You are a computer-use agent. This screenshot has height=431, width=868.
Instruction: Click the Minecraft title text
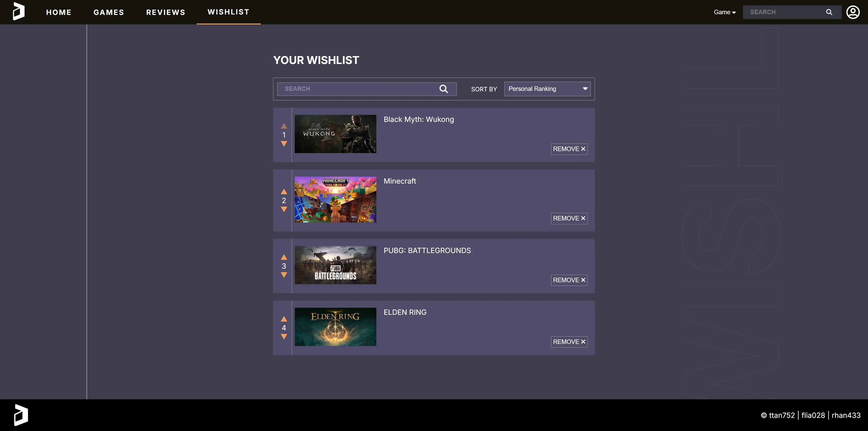400,181
